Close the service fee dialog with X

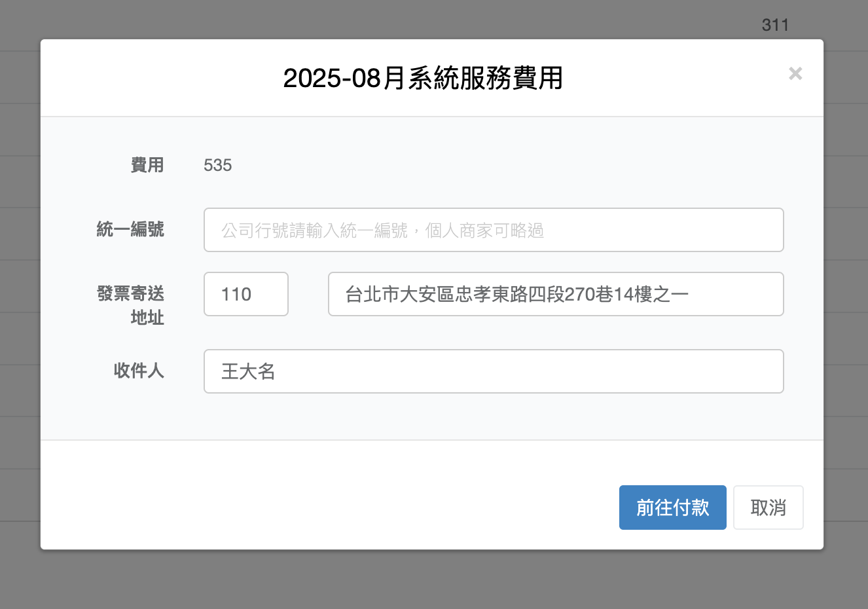(x=795, y=73)
